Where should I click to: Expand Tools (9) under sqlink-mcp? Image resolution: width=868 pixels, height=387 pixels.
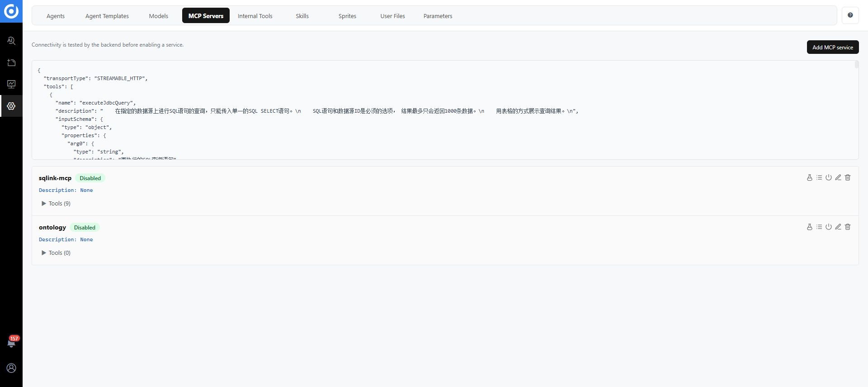click(x=56, y=203)
